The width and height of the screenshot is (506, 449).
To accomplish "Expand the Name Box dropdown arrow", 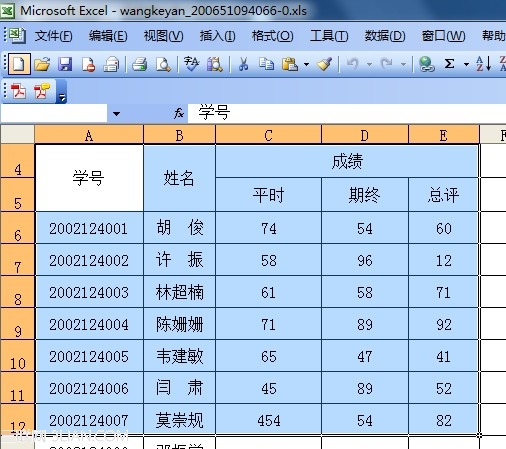I will (x=116, y=114).
